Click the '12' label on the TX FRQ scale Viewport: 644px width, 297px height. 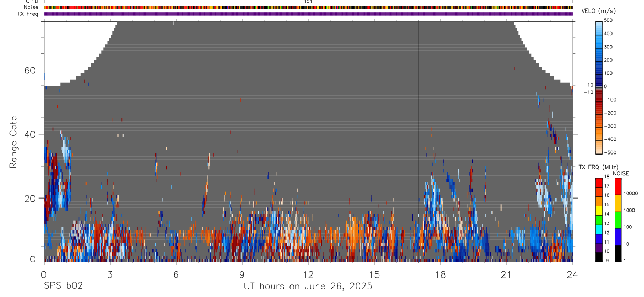607,233
